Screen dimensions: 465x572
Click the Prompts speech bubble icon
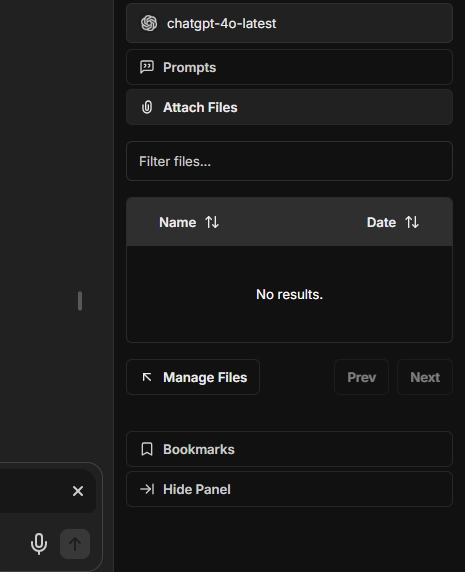click(x=147, y=67)
